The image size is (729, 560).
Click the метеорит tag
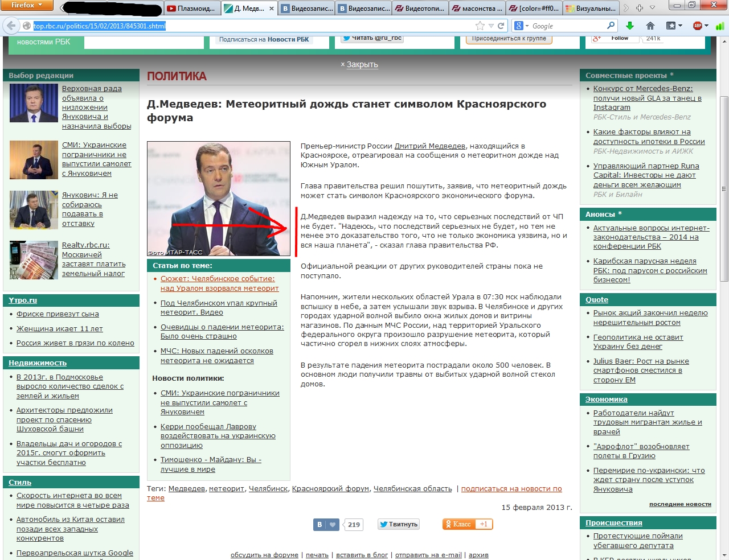227,489
